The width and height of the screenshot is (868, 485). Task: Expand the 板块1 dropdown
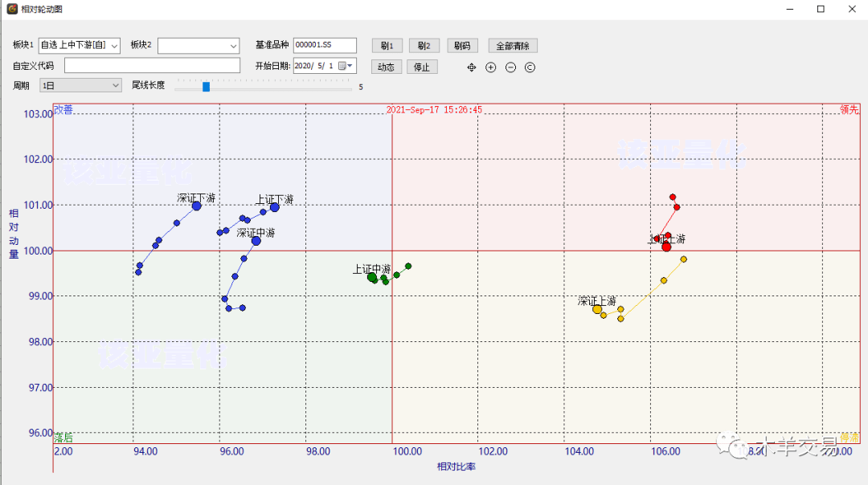[113, 46]
